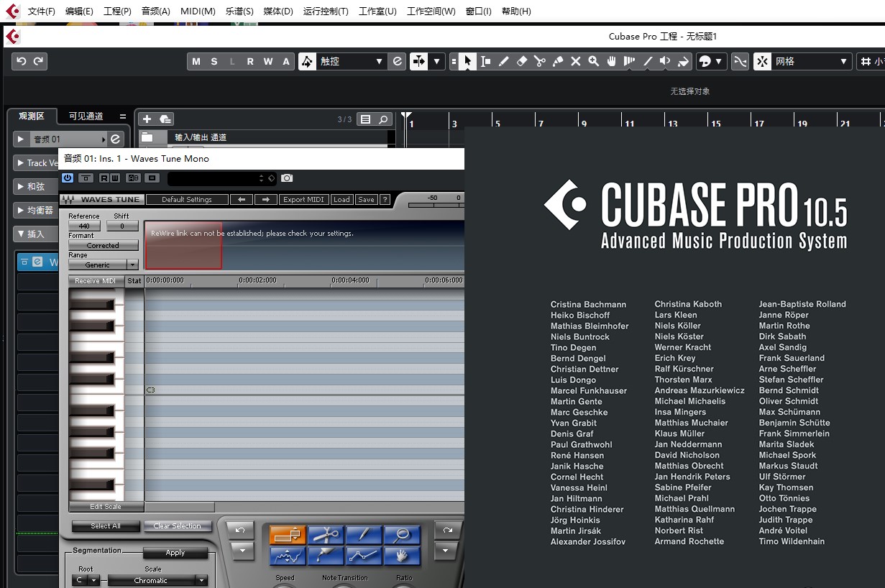The height and width of the screenshot is (588, 885).
Task: Select Waves Tune scissors slice tool
Action: point(326,535)
